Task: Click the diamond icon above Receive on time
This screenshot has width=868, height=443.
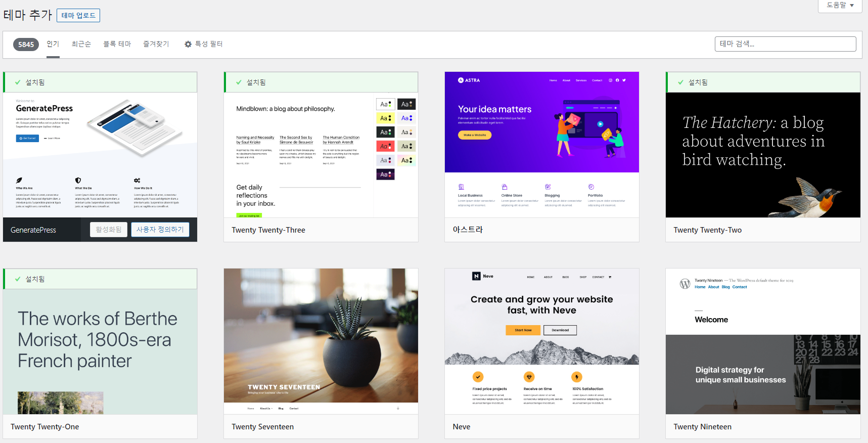Action: pos(529,377)
